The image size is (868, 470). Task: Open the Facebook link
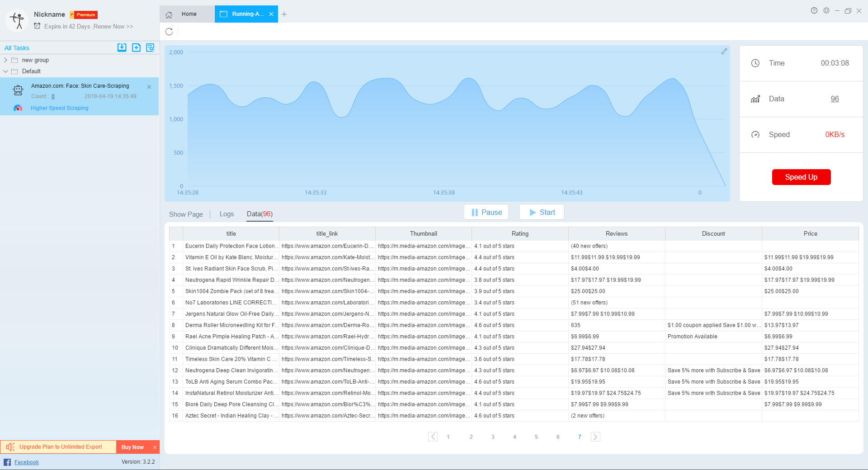(27, 462)
